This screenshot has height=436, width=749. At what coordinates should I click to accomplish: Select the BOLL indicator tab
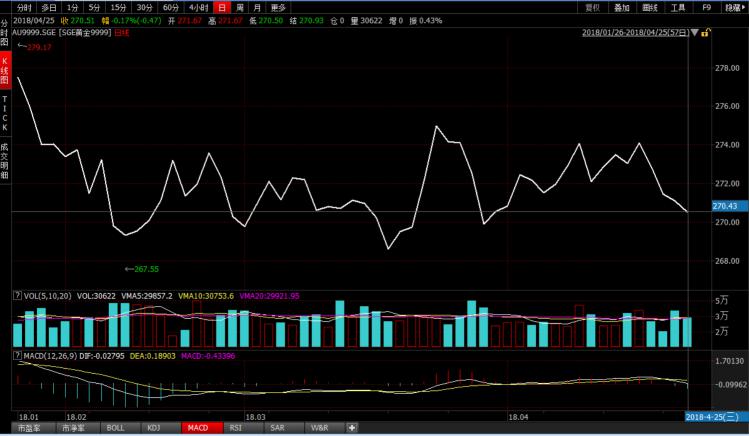[x=115, y=428]
